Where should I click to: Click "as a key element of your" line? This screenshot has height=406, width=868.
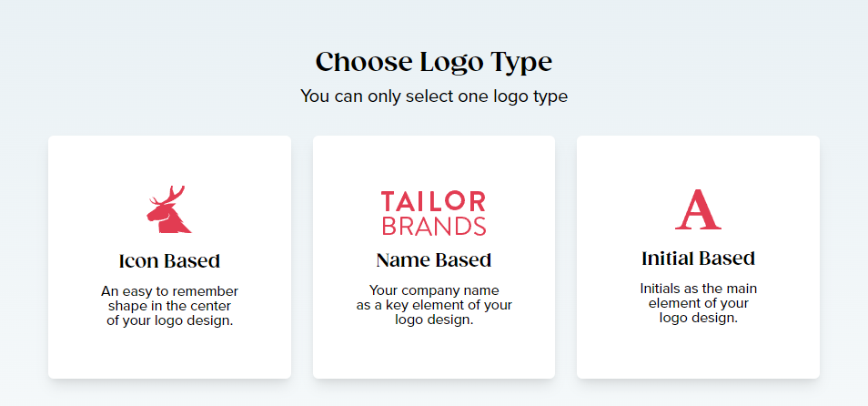[x=434, y=306]
